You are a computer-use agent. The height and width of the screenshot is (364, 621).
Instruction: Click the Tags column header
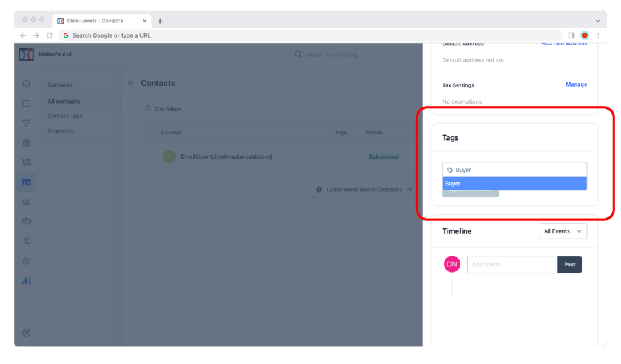click(x=341, y=133)
